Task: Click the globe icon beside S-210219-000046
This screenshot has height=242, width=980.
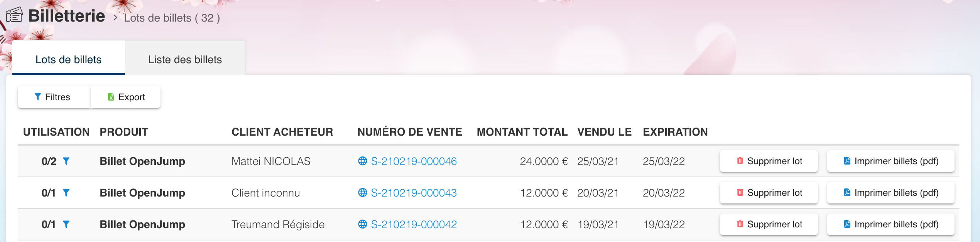Action: pos(362,161)
